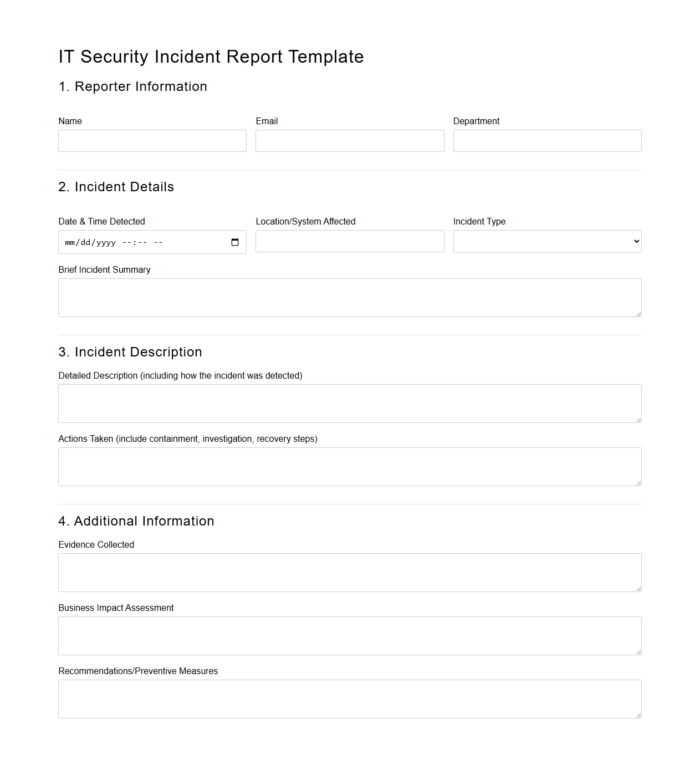Click the Department input field
Screen dimensions: 700x765
coord(546,140)
